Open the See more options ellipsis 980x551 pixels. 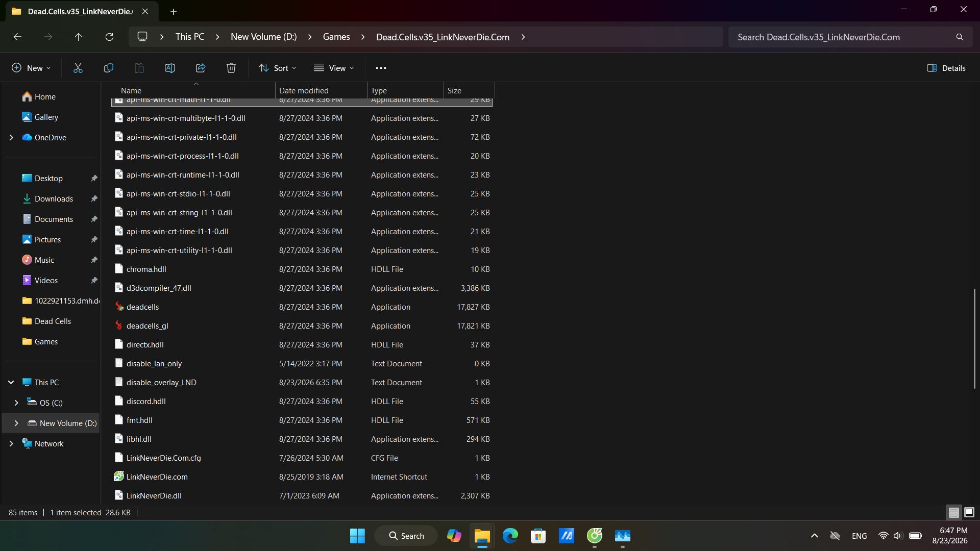381,68
